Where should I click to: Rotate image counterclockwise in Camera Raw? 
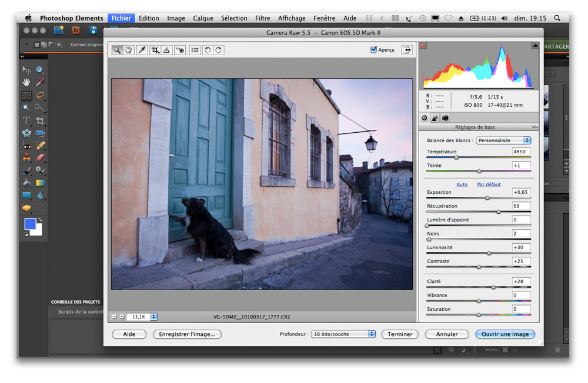coord(208,50)
